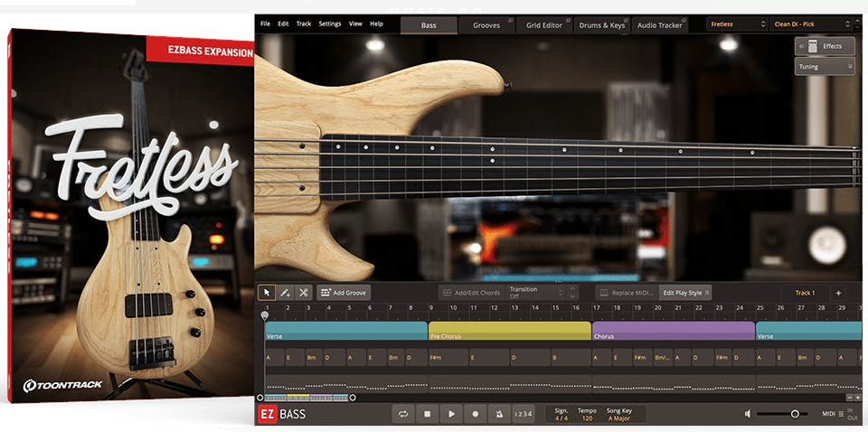
Task: Collapse the Effects panel double-arrow
Action: (800, 46)
